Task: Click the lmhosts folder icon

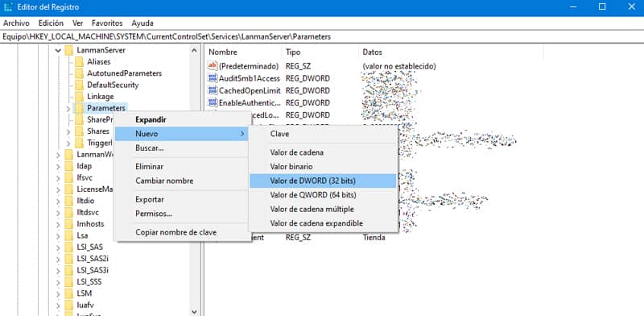Action: pyautogui.click(x=69, y=224)
